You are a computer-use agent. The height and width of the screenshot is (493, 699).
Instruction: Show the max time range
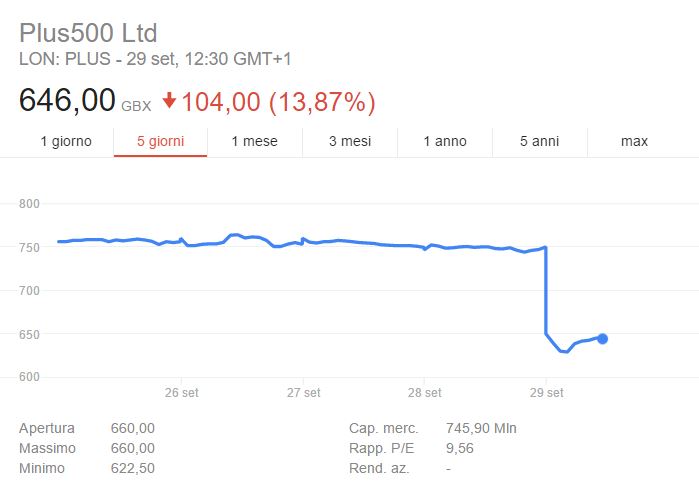pyautogui.click(x=634, y=141)
